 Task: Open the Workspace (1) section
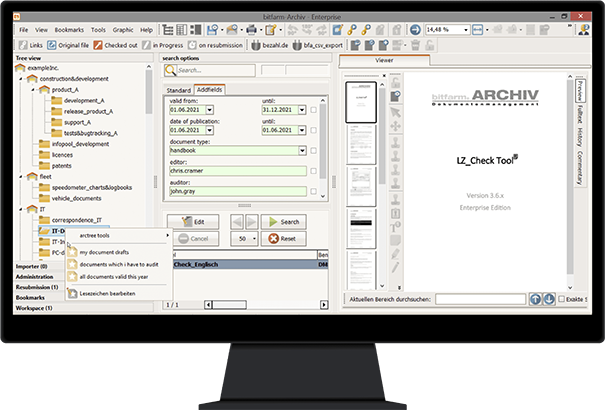tap(83, 308)
